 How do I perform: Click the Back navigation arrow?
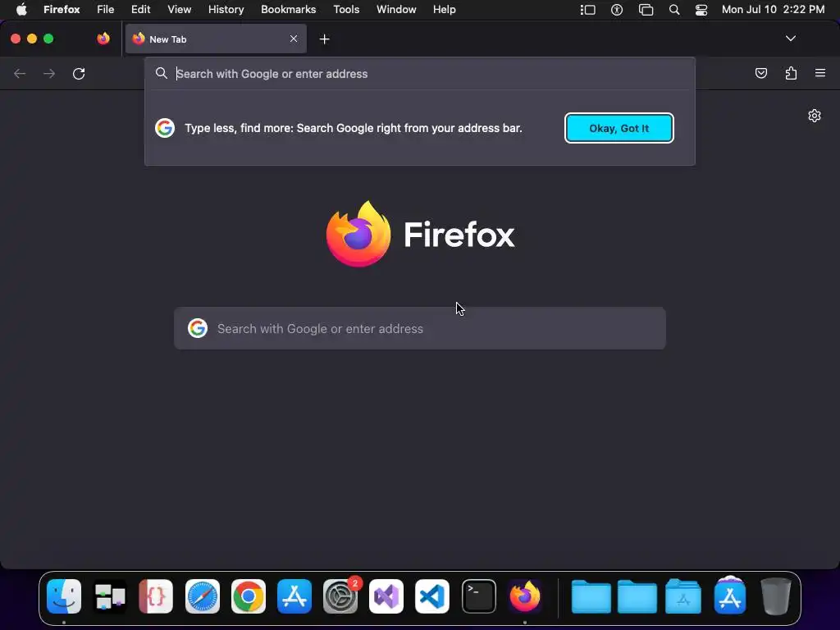pos(20,73)
